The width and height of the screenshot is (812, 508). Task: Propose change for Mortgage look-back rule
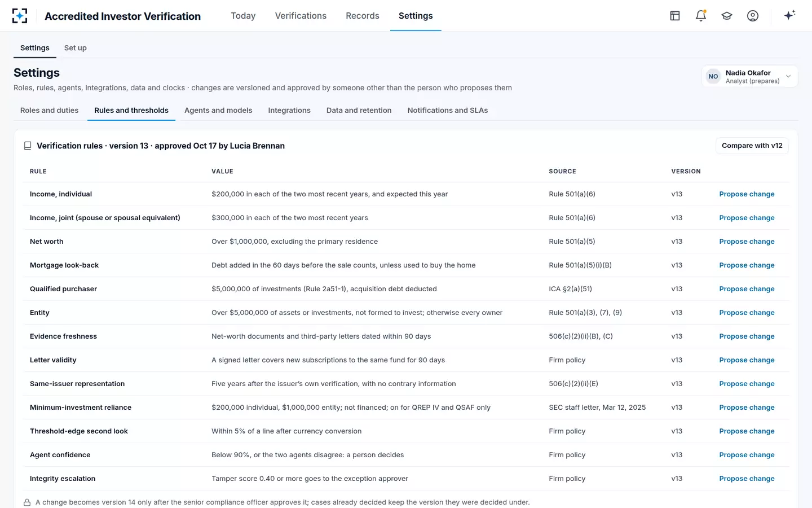point(747,265)
